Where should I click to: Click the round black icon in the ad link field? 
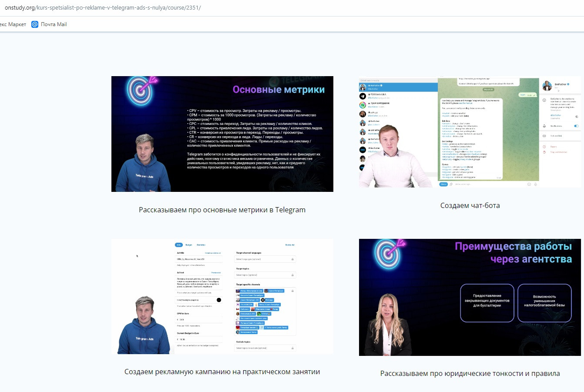pyautogui.click(x=218, y=300)
